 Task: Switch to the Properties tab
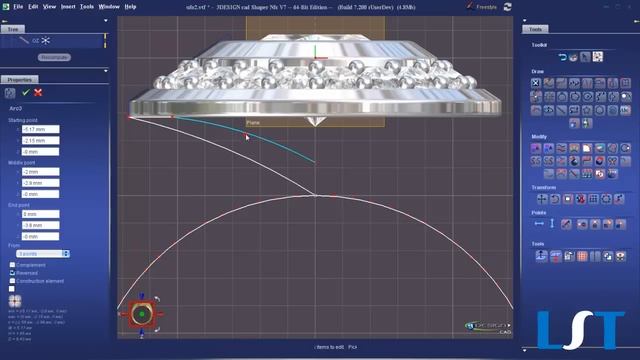click(x=20, y=80)
